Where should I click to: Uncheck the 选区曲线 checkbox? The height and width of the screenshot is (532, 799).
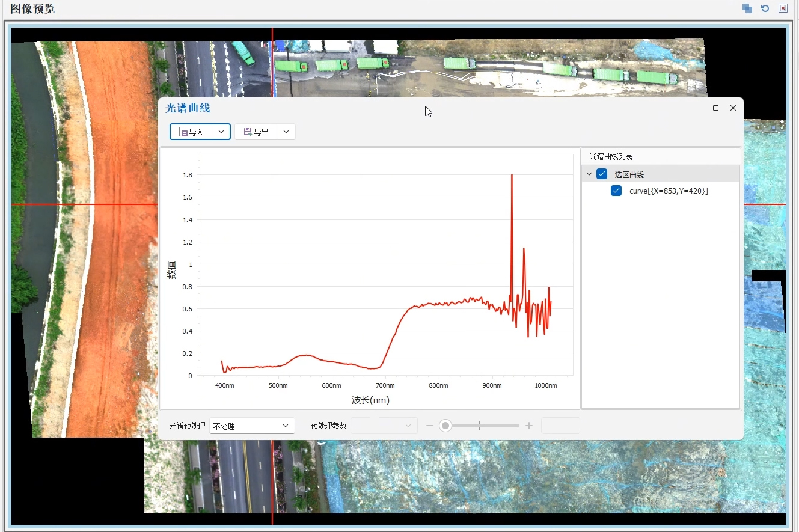pos(602,174)
